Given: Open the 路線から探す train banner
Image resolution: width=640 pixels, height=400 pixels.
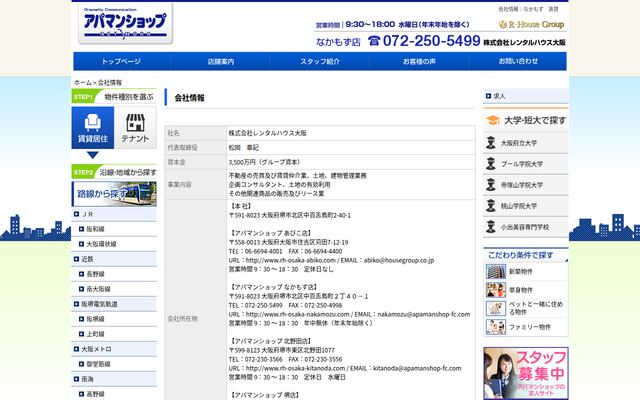Looking at the screenshot, I should (x=114, y=193).
